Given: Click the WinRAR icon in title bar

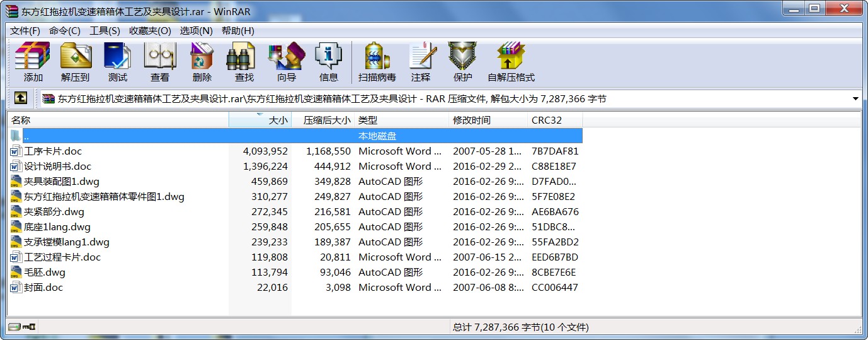Looking at the screenshot, I should point(11,10).
